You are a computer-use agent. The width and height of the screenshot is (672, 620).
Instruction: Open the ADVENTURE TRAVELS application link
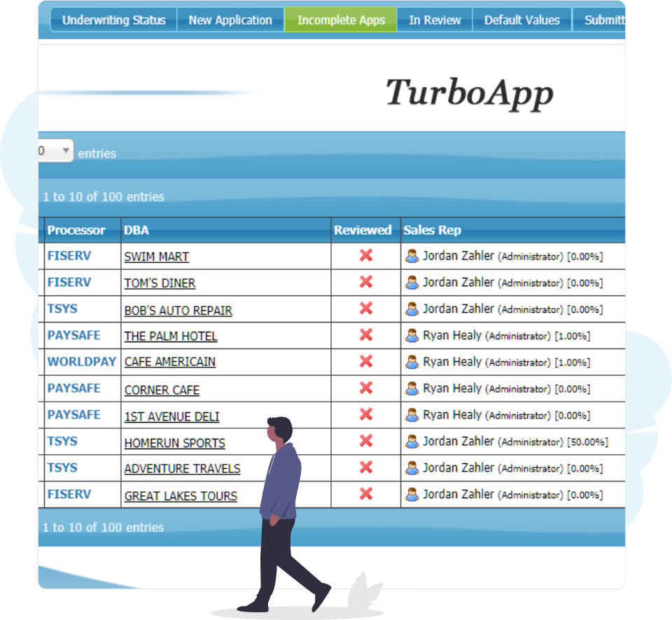tap(183, 469)
